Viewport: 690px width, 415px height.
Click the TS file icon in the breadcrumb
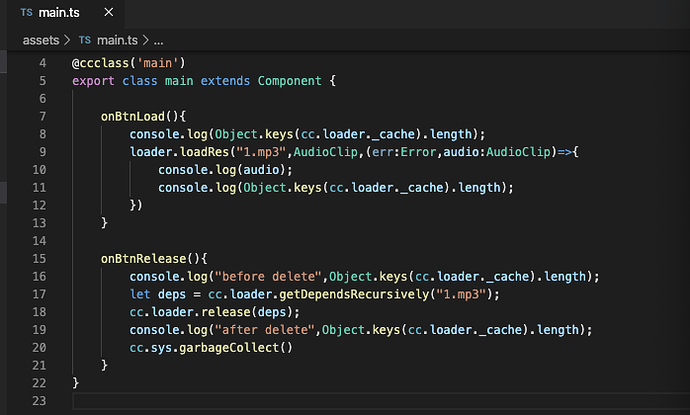coord(84,40)
